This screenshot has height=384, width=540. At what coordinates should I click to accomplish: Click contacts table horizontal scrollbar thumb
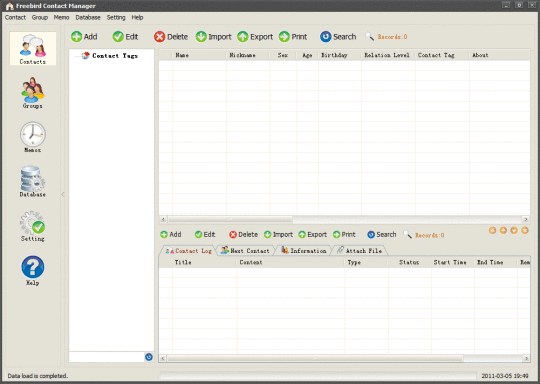[230, 219]
